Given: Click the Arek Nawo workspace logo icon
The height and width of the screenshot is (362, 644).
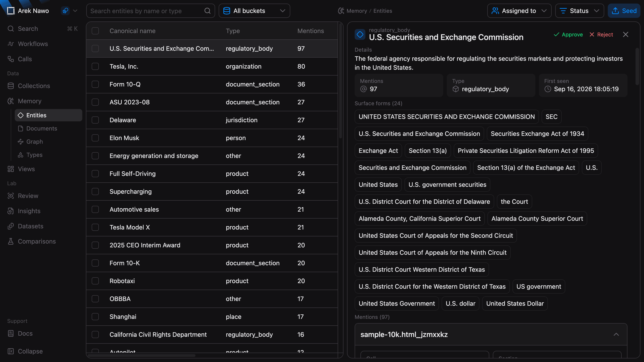Looking at the screenshot, I should pyautogui.click(x=11, y=11).
